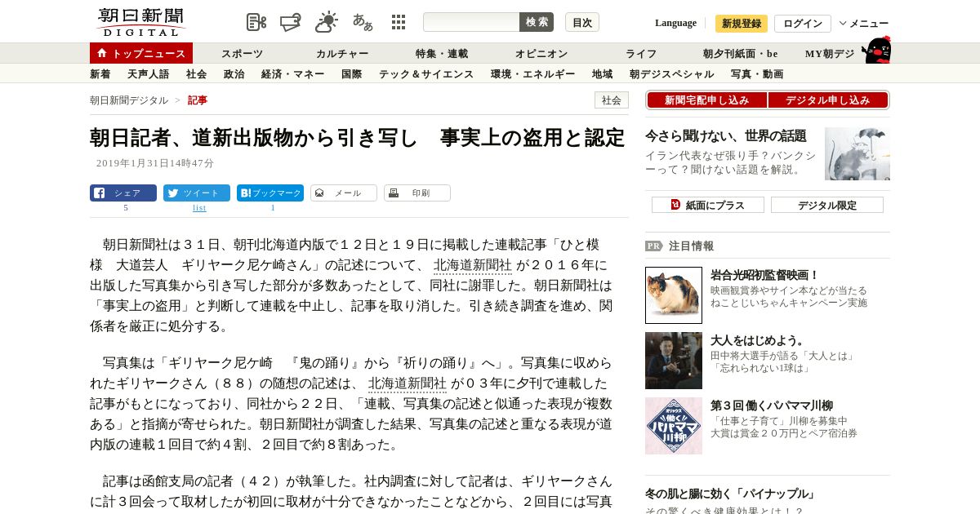Go to 政治 submenu
The image size is (980, 514).
pos(234,74)
